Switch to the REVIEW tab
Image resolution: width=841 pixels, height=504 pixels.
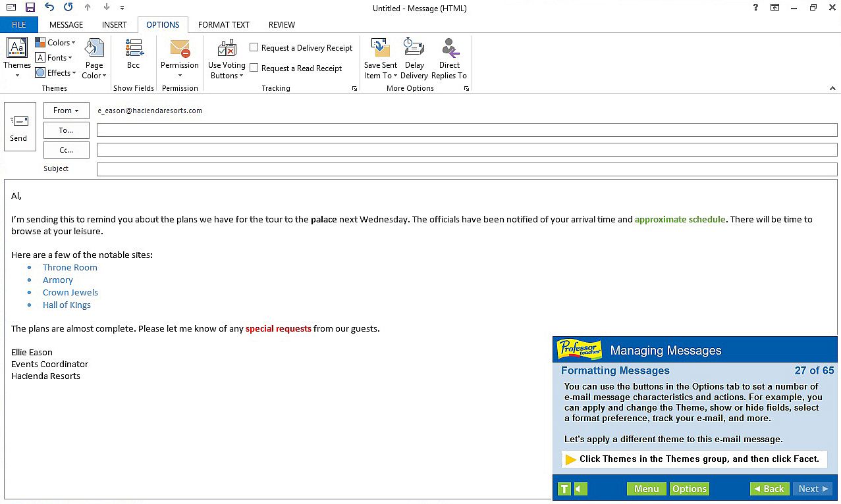coord(282,24)
